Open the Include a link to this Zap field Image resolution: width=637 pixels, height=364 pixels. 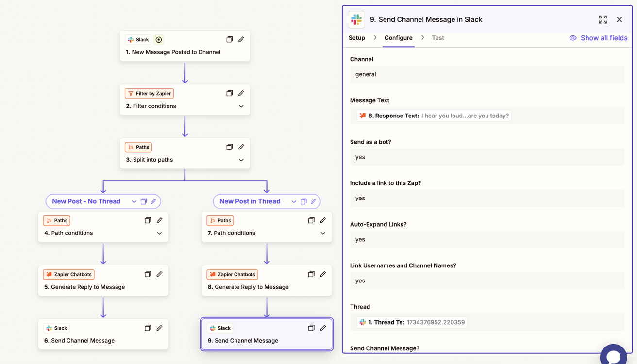(x=487, y=198)
